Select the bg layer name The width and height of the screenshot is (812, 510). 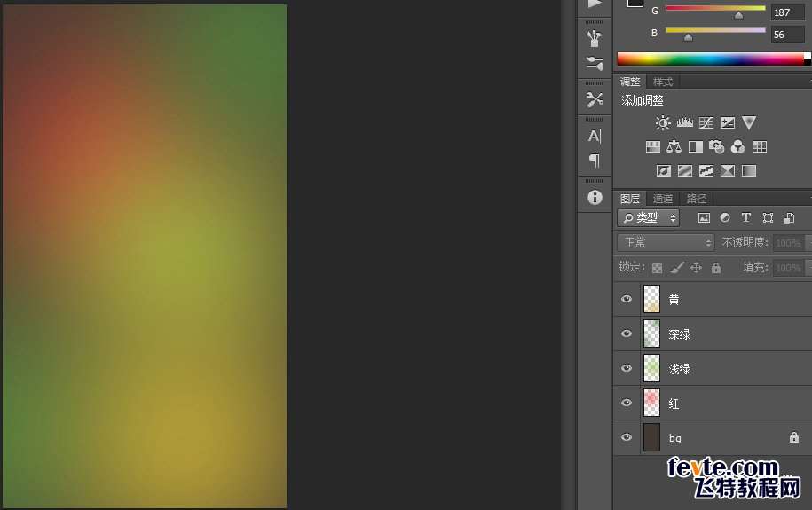(x=674, y=438)
